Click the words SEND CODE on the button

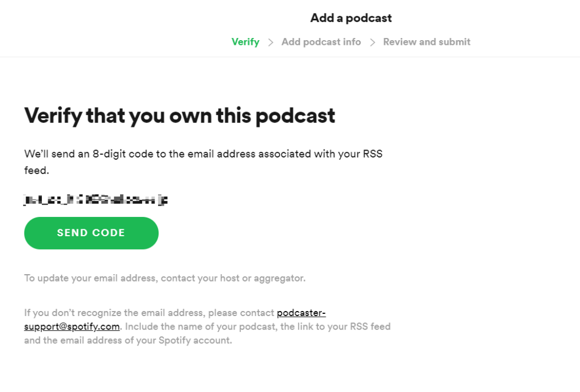pos(91,233)
